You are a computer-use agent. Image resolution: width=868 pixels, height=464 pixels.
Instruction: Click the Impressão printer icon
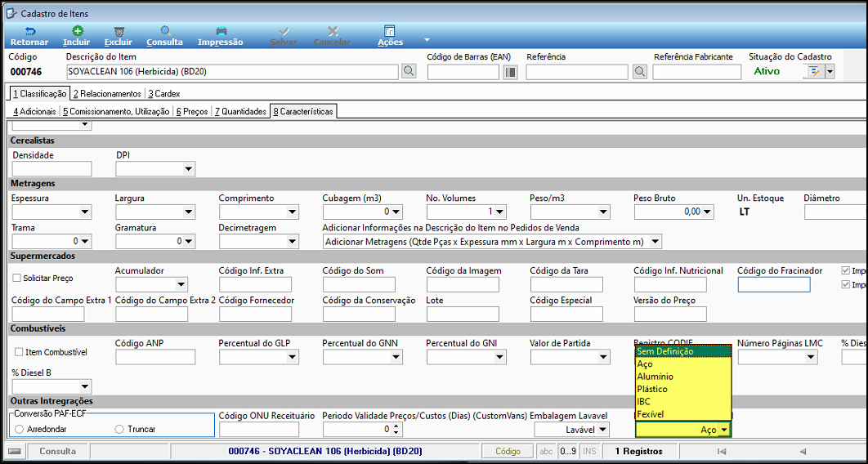221,32
